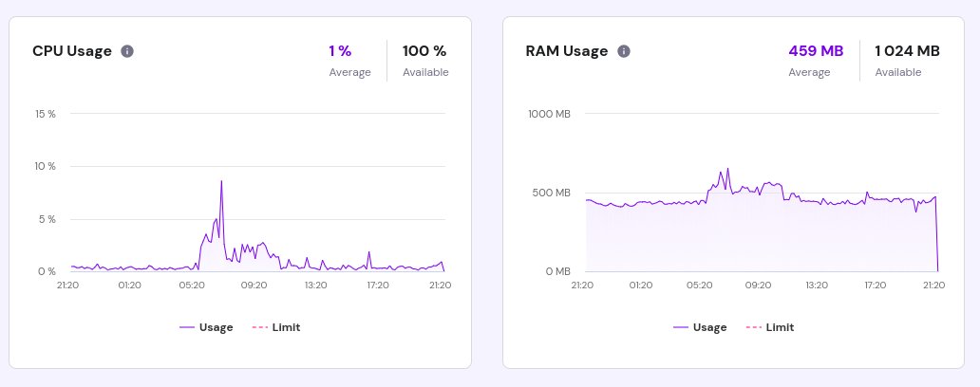Select the CPU Usage card title
This screenshot has height=387, width=980.
pos(72,51)
